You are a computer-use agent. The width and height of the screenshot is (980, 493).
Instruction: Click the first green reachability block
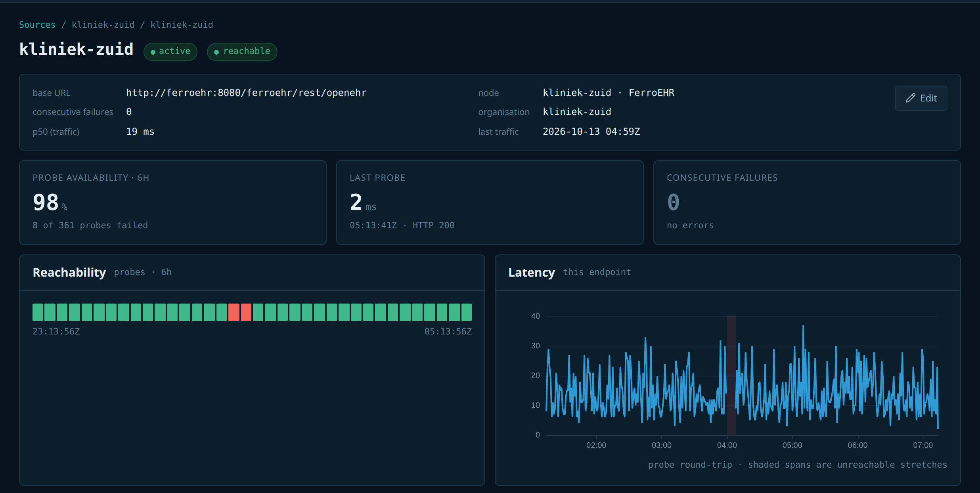point(38,312)
